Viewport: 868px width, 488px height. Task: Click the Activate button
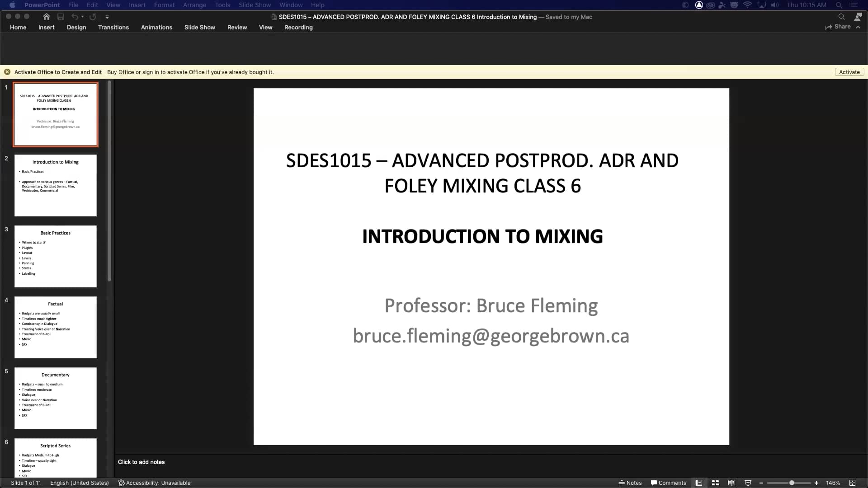pos(849,72)
